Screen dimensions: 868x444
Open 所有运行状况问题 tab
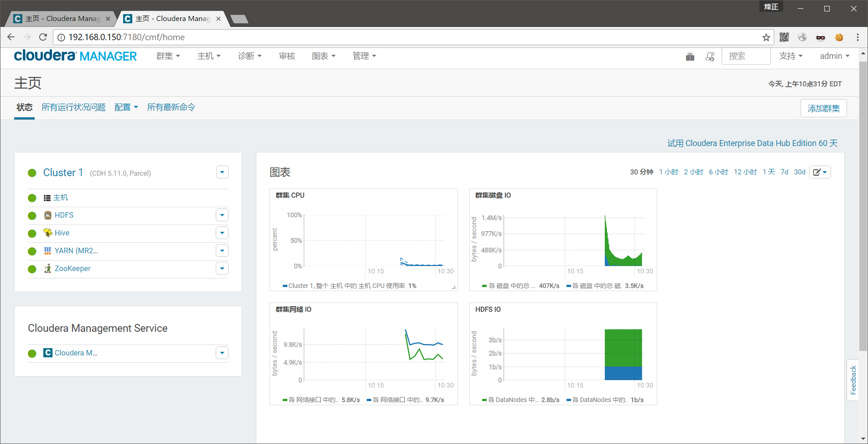click(73, 107)
